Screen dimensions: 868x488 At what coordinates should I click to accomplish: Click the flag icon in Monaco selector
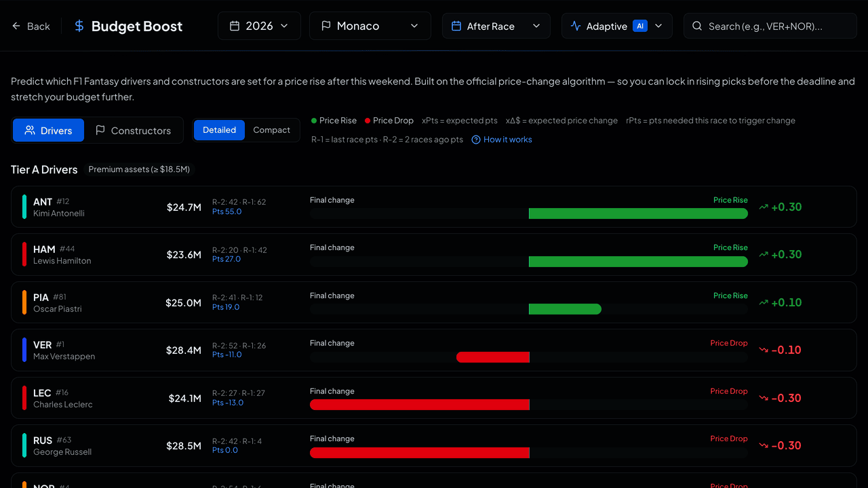(325, 26)
